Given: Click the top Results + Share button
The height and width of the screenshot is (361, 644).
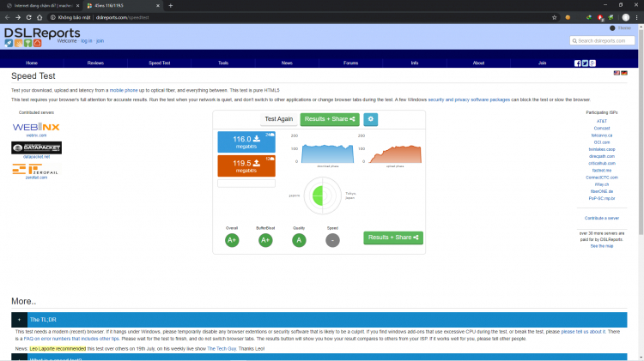Looking at the screenshot, I should tap(330, 119).
